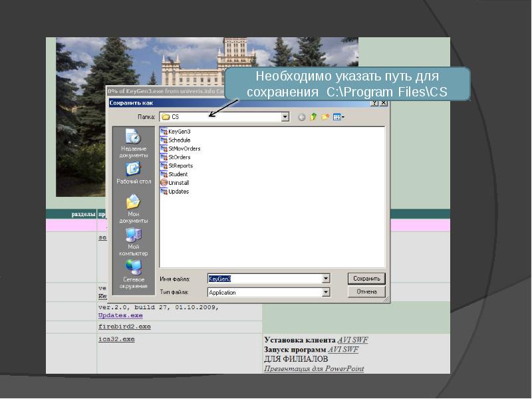Go up one folder level
Image resolution: width=532 pixels, height=399 pixels.
pyautogui.click(x=313, y=117)
